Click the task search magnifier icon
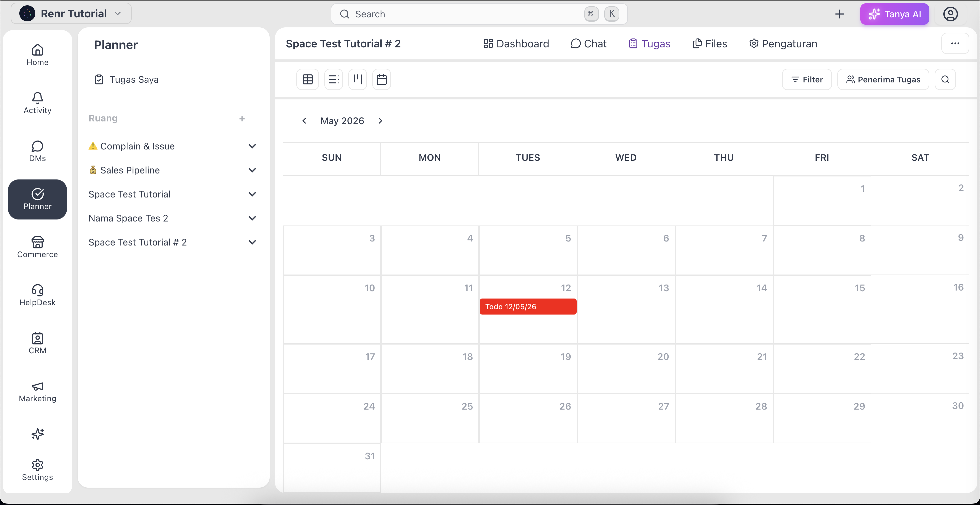Image resolution: width=980 pixels, height=505 pixels. [x=945, y=79]
